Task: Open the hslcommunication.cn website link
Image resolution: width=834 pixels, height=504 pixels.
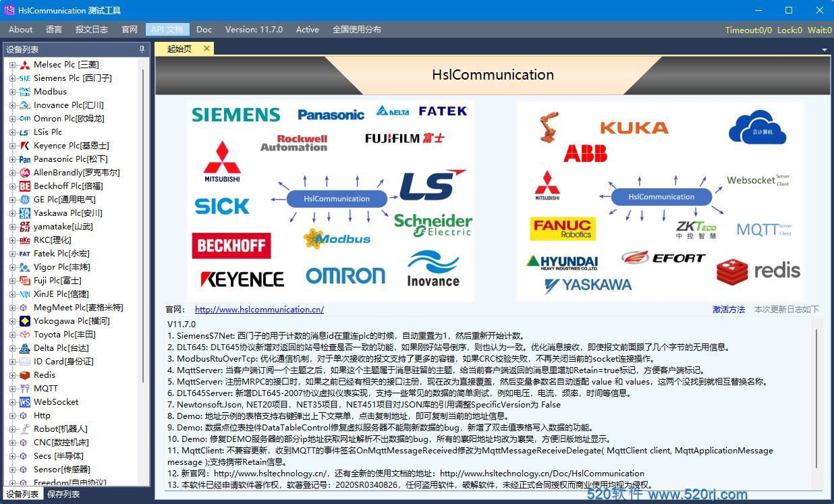Action: point(259,310)
